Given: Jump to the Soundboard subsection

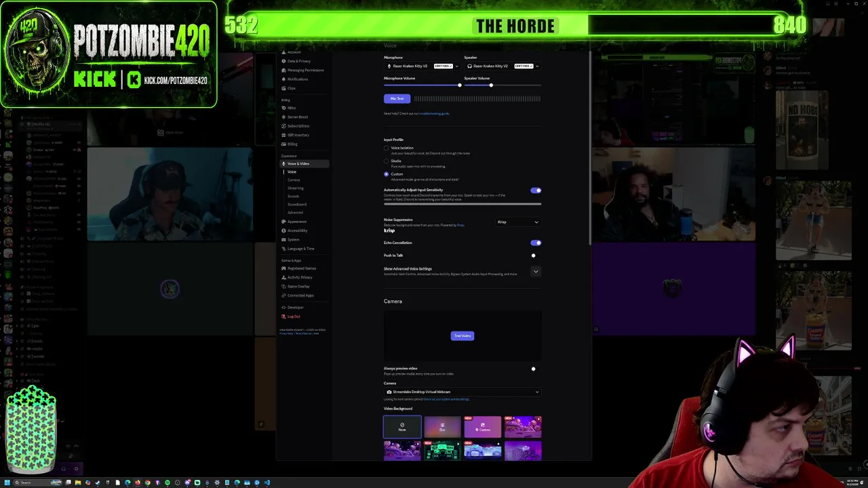Looking at the screenshot, I should [297, 204].
